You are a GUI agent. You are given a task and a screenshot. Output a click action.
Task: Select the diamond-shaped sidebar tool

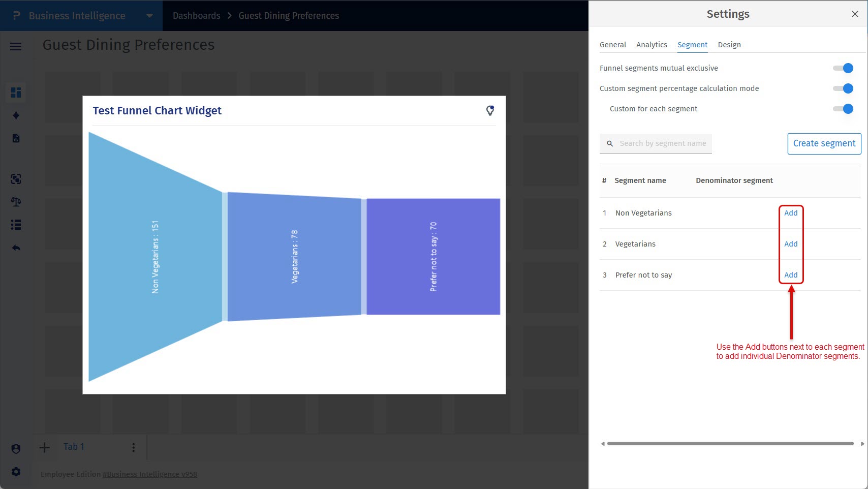click(16, 115)
